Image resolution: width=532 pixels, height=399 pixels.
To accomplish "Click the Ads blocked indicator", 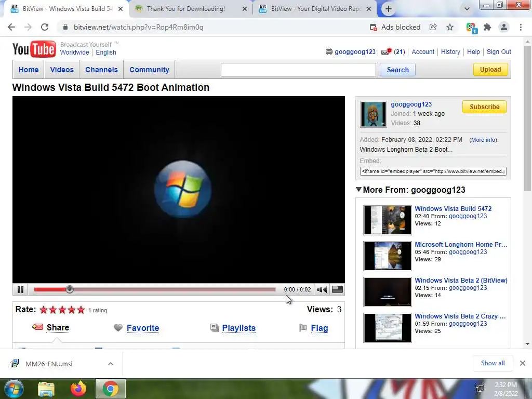I will coord(395,27).
